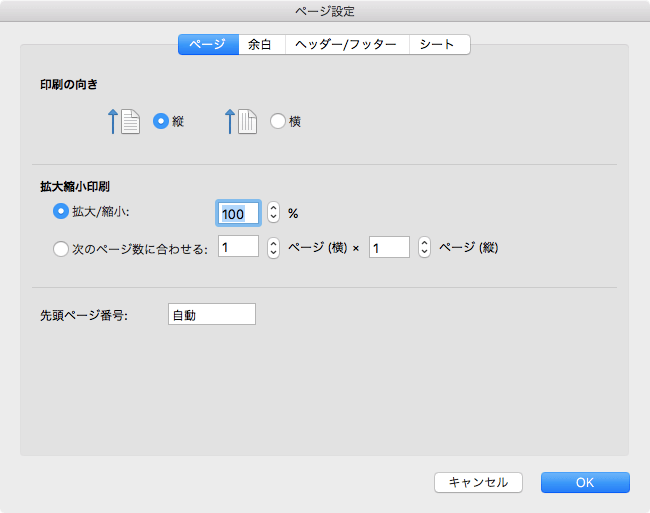The height and width of the screenshot is (513, 650).
Task: Click the pages-tall (縦) number field
Action: [389, 247]
